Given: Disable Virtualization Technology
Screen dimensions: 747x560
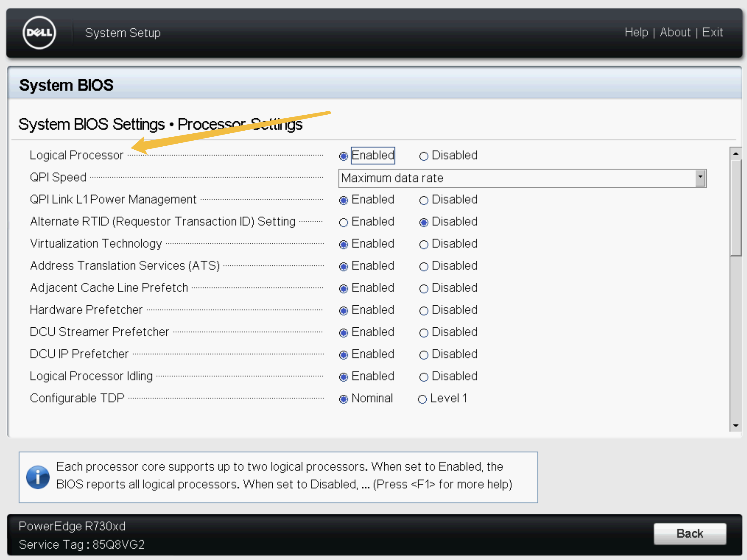Looking at the screenshot, I should [424, 244].
